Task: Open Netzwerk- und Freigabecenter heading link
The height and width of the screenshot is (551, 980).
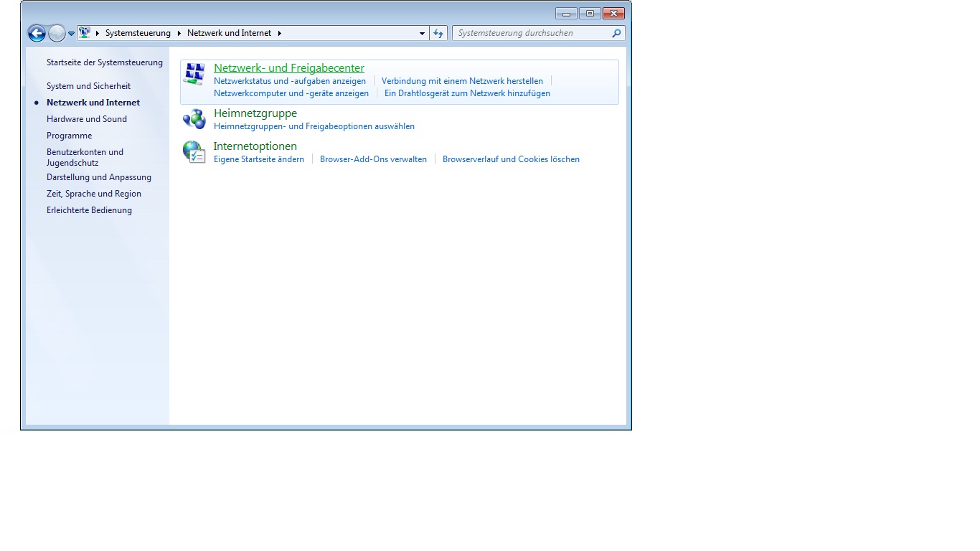Action: click(x=289, y=68)
